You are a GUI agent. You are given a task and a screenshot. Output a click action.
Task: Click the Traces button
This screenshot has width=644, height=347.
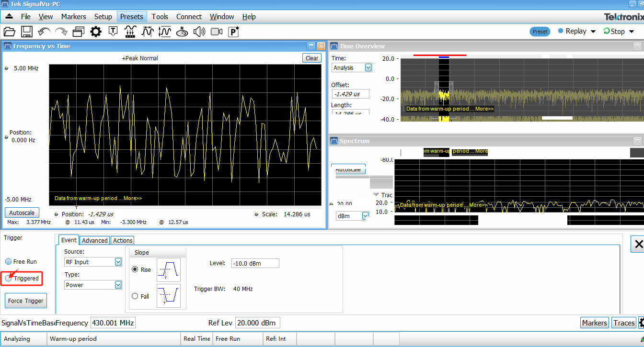(624, 323)
